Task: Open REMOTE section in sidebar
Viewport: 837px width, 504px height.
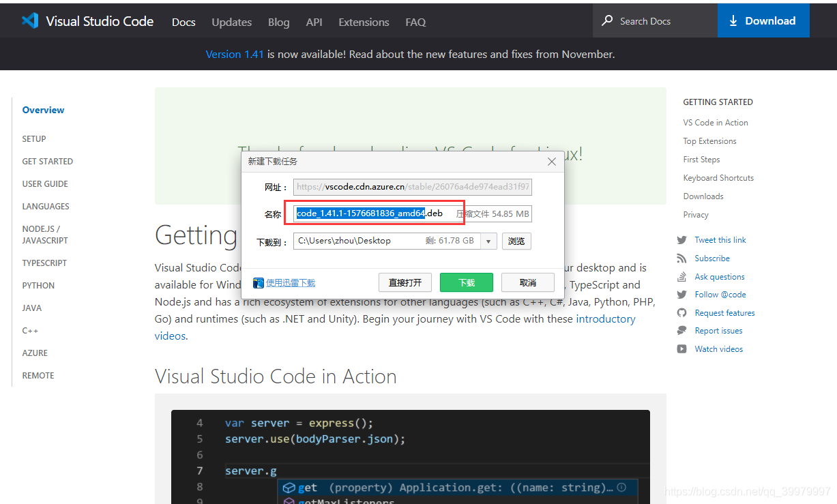Action: click(38, 376)
